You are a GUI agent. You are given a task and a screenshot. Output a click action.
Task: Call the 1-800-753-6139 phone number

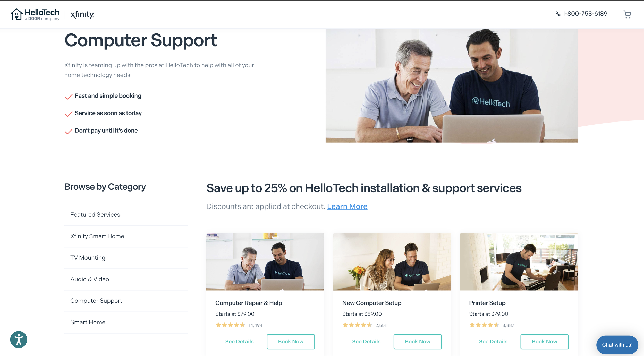click(x=581, y=14)
